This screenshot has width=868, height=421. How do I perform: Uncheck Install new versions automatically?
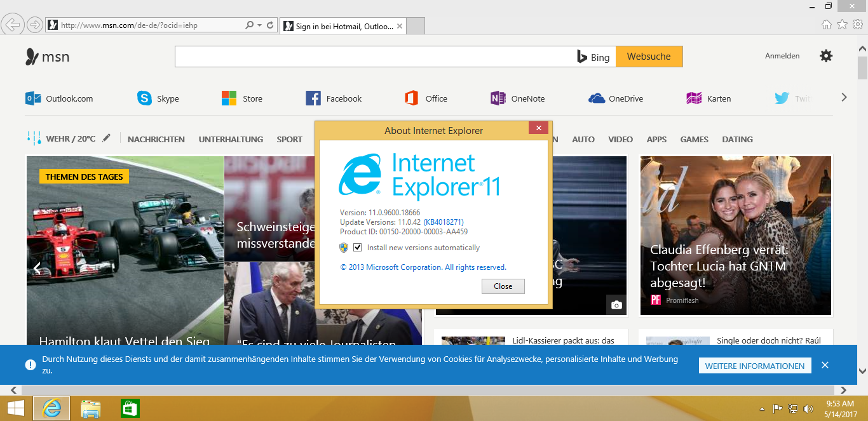tap(357, 248)
